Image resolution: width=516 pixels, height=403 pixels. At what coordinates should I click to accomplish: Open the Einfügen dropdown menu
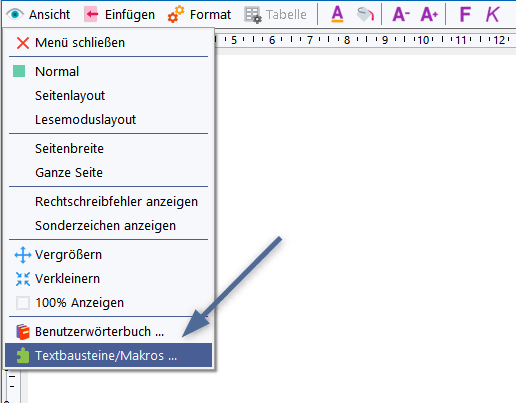point(119,14)
